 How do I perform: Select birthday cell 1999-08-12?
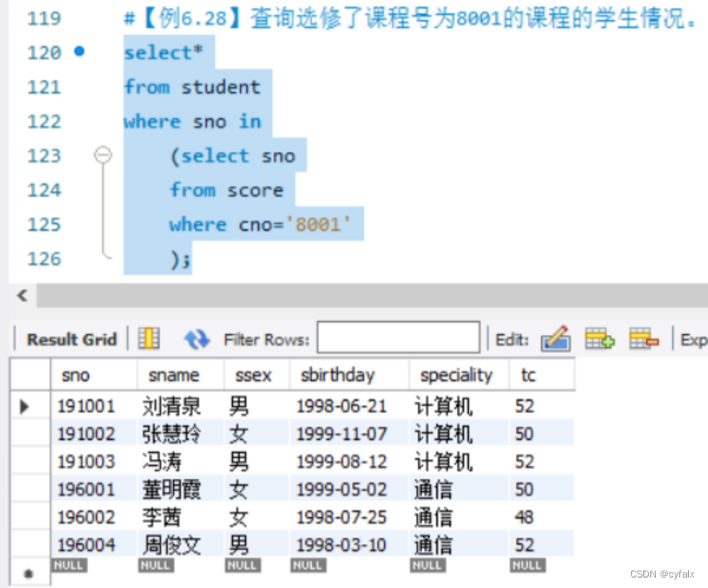(x=349, y=462)
